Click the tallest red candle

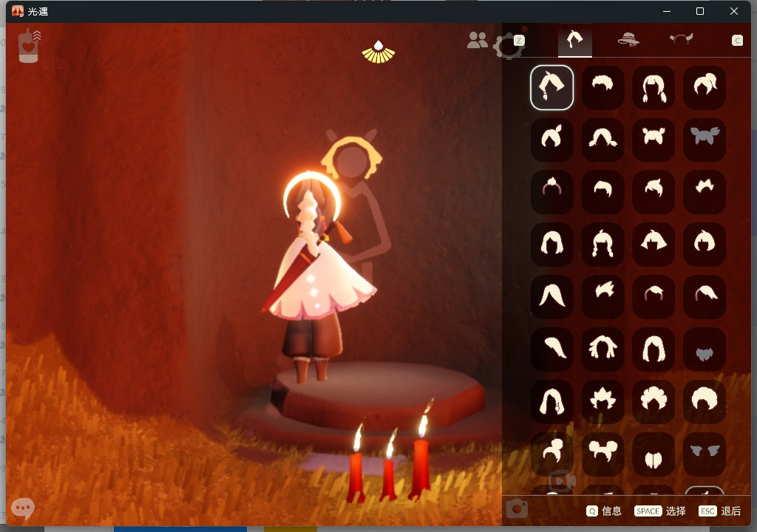click(421, 450)
